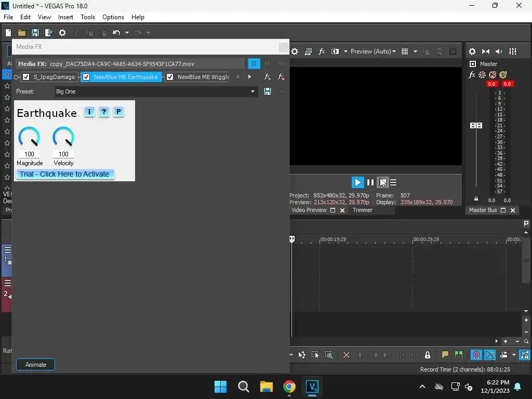This screenshot has height=399, width=532.
Task: Open the File menu
Action: 8,17
